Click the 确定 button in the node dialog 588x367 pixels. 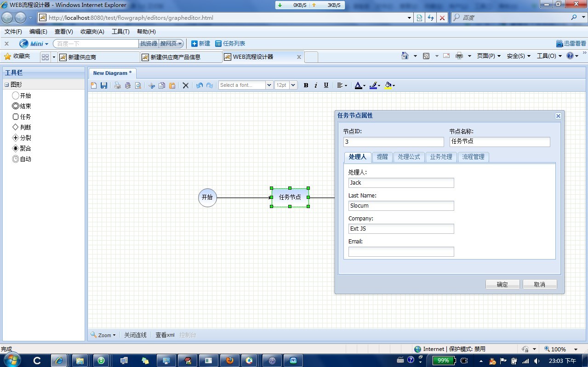502,284
